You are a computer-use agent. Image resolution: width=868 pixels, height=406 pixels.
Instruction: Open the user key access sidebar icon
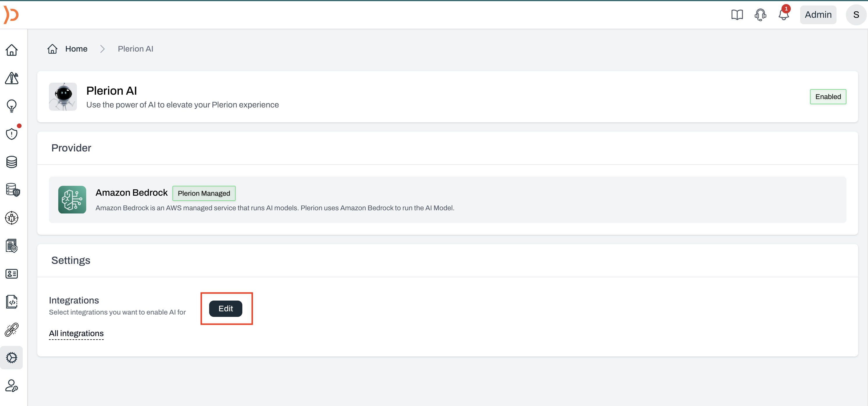pos(11,385)
